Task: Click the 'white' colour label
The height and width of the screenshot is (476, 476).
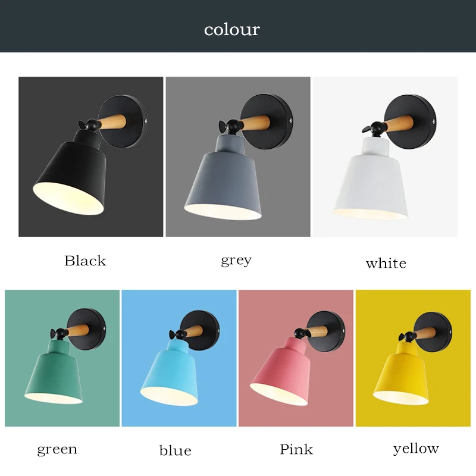Action: pos(386,263)
